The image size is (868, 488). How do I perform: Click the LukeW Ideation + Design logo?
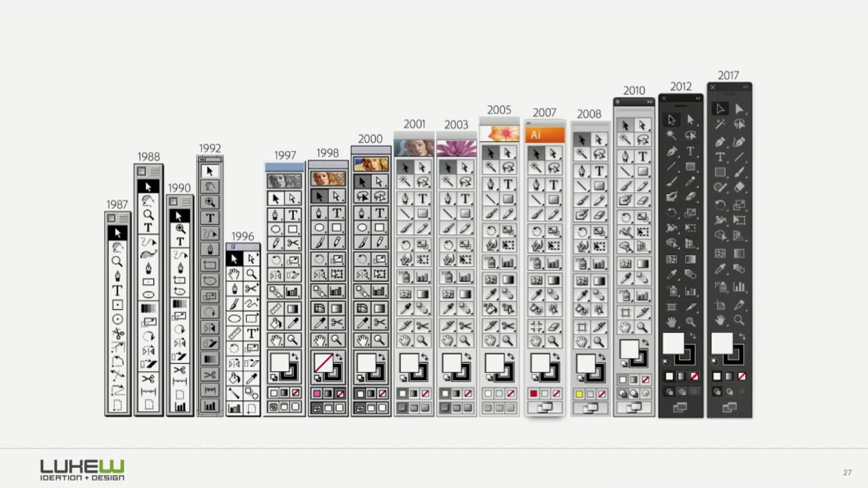(x=82, y=470)
